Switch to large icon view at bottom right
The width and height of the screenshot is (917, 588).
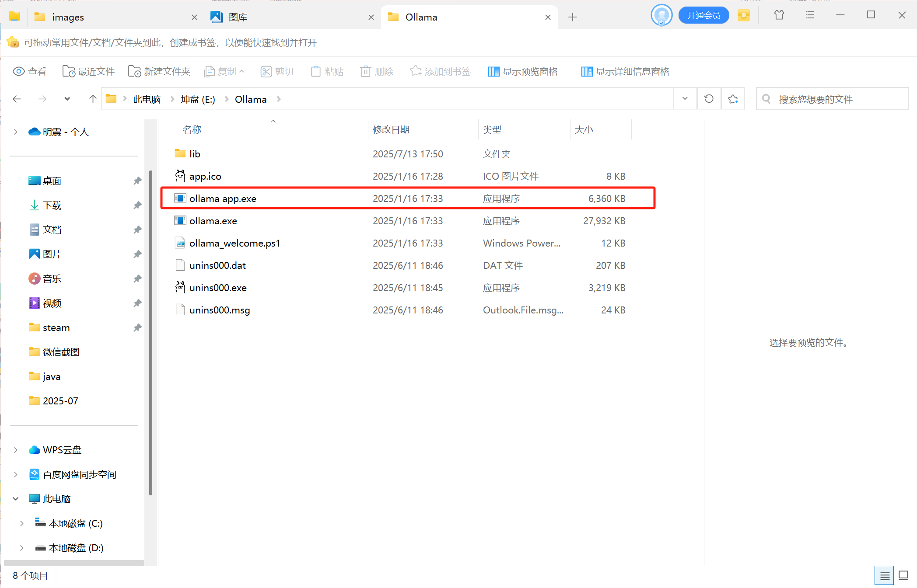pos(903,575)
